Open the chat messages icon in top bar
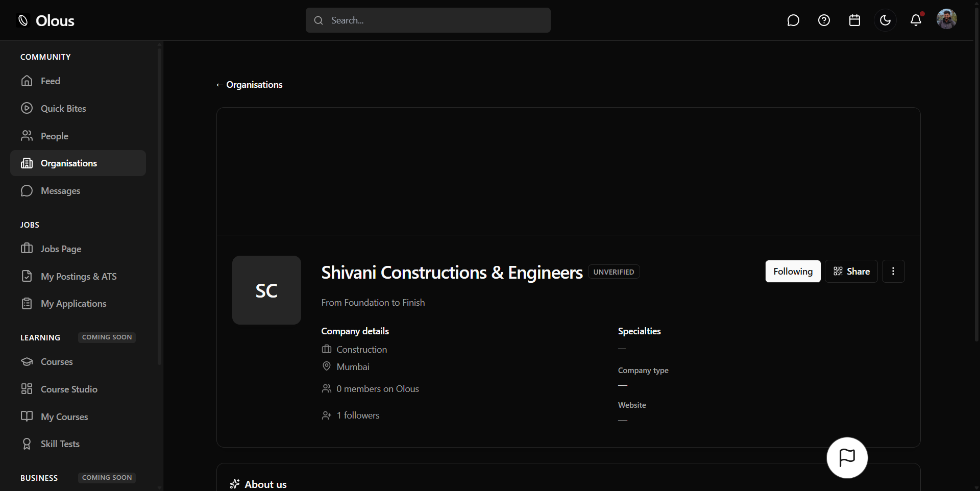The height and width of the screenshot is (491, 980). pos(793,20)
